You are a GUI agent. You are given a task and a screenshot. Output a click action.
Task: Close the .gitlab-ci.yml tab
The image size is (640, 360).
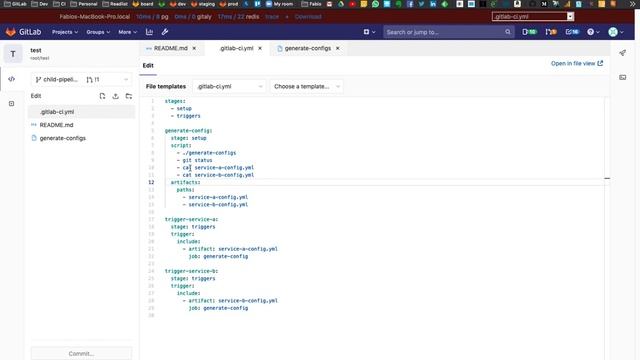(x=260, y=48)
